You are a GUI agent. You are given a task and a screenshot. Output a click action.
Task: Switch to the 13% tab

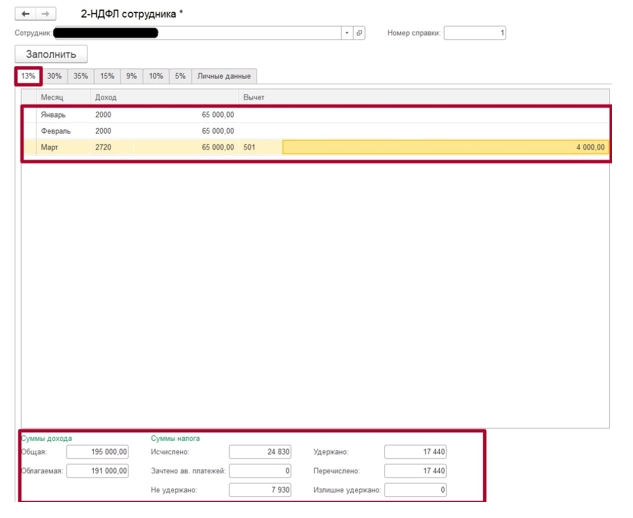tap(28, 76)
